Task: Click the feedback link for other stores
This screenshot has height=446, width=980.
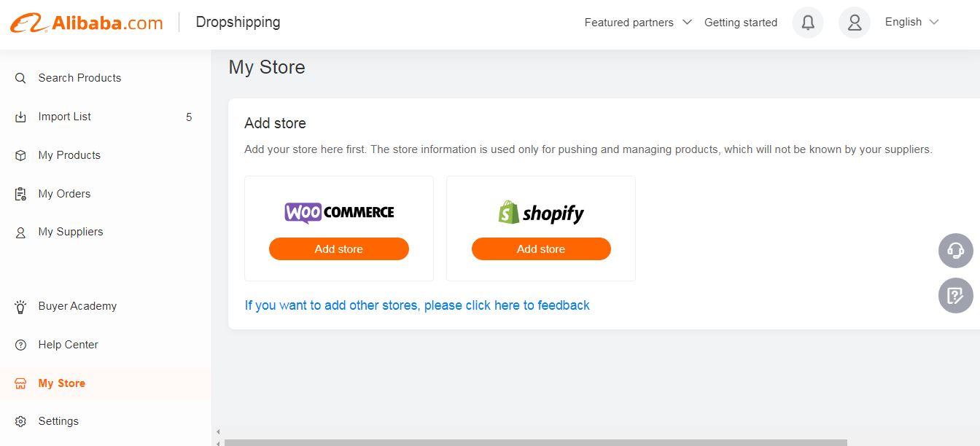Action: (x=417, y=305)
